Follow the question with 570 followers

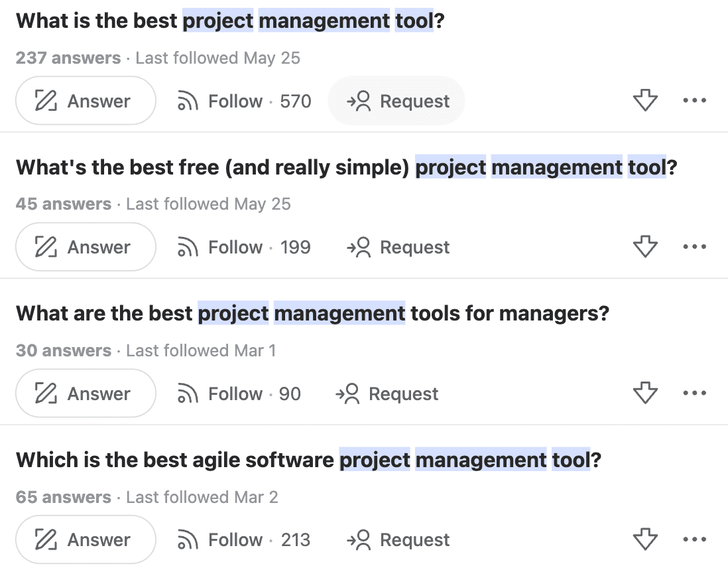tap(243, 101)
